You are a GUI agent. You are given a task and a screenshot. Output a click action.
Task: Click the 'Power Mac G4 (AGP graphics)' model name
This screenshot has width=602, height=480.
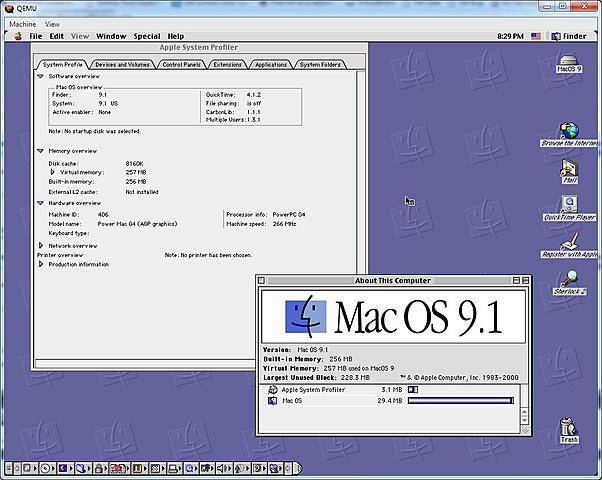click(x=137, y=224)
